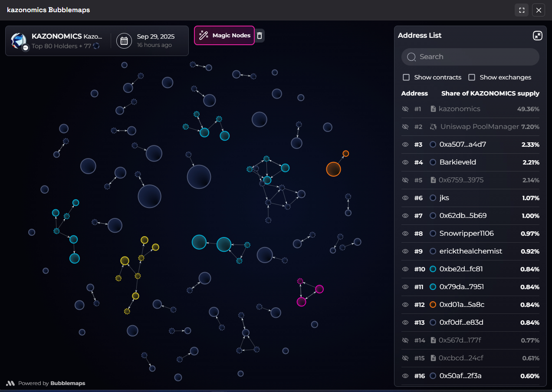Viewport: 552px width, 392px height.
Task: Click the Address column header
Action: (x=414, y=93)
